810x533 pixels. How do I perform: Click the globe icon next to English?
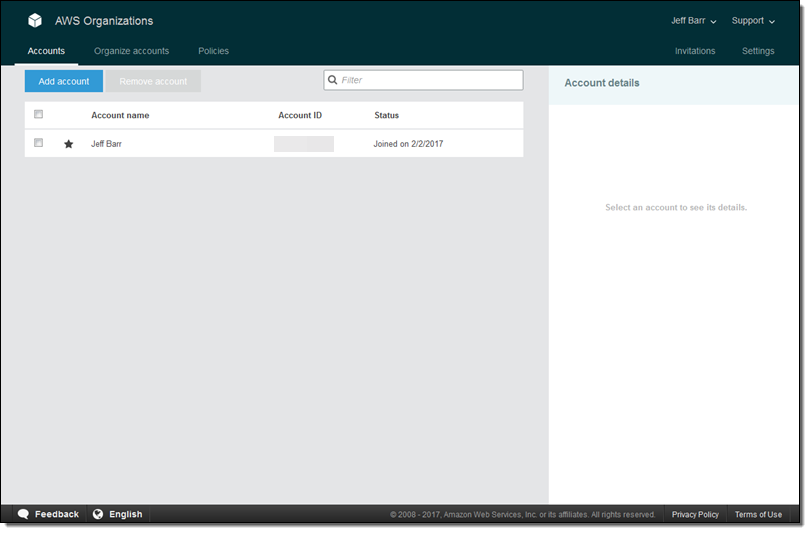[98, 514]
